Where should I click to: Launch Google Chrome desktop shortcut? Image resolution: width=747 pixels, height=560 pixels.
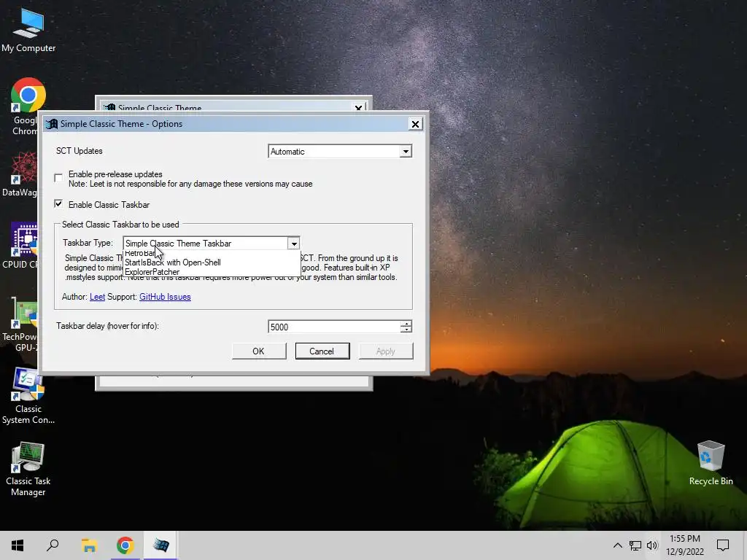[x=27, y=106]
